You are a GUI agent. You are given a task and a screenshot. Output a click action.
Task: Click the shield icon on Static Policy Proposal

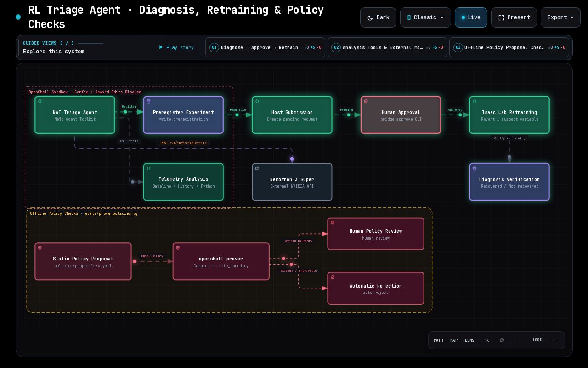click(x=40, y=248)
